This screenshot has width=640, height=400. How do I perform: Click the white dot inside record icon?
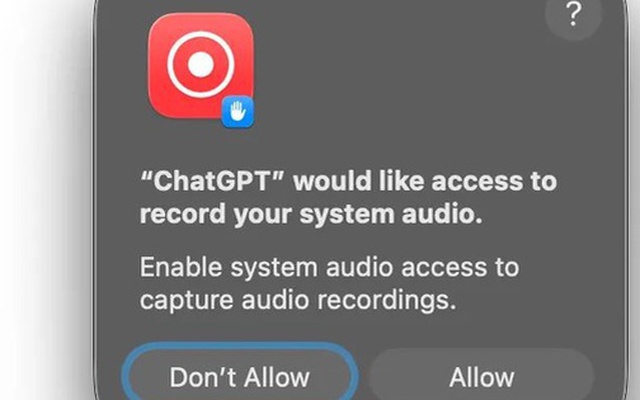pyautogui.click(x=200, y=64)
